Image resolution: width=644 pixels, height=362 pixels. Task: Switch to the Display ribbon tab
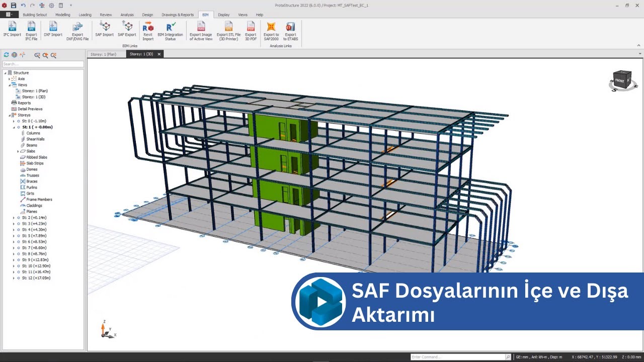[224, 15]
